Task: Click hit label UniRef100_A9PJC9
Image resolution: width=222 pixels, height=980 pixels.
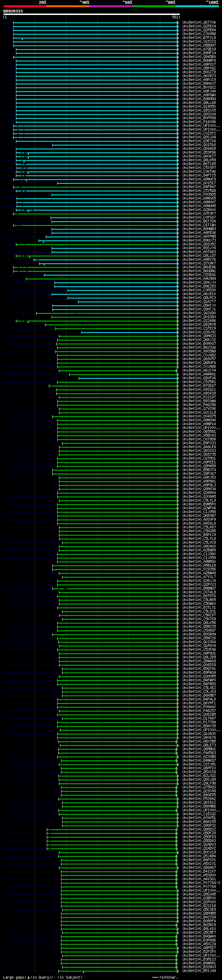Action: point(199,80)
